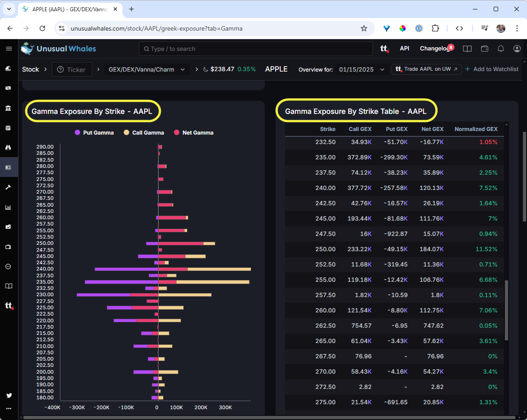Sort the table by Net GEX column

click(432, 129)
